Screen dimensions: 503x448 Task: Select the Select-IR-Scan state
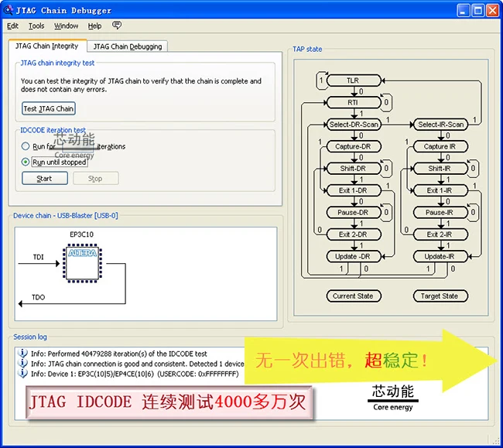click(440, 125)
